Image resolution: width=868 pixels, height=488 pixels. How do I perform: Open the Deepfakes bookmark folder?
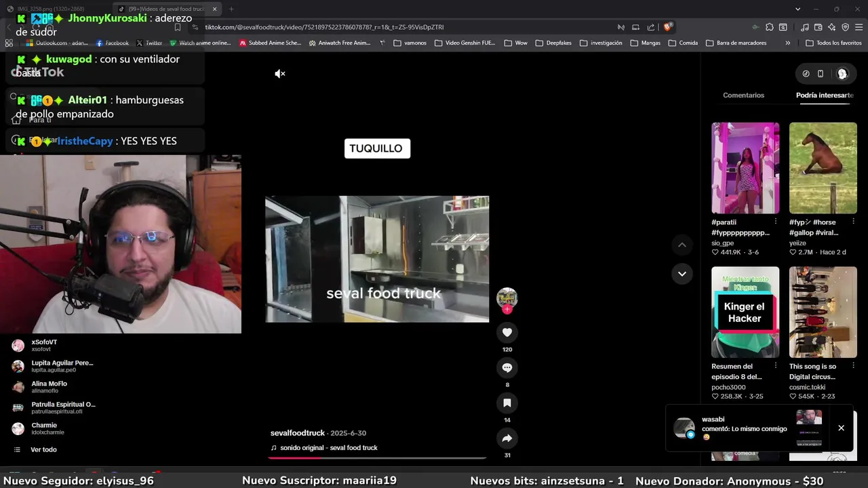553,43
